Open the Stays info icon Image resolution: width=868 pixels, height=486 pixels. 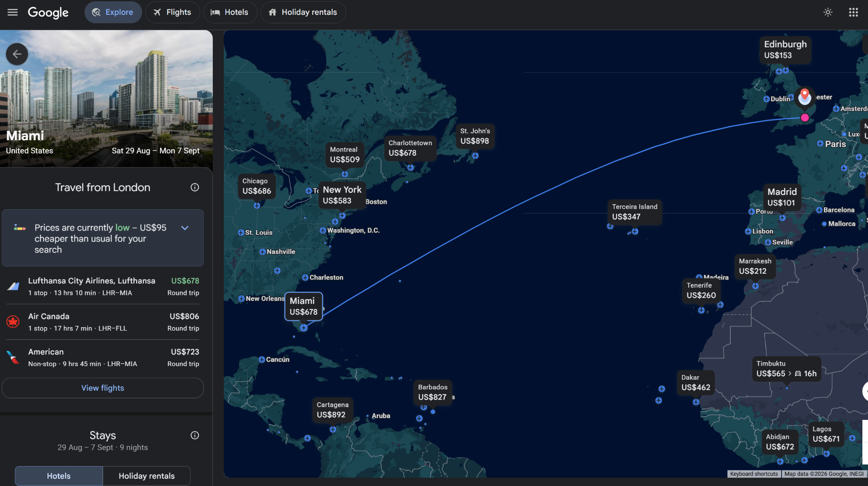tap(195, 435)
